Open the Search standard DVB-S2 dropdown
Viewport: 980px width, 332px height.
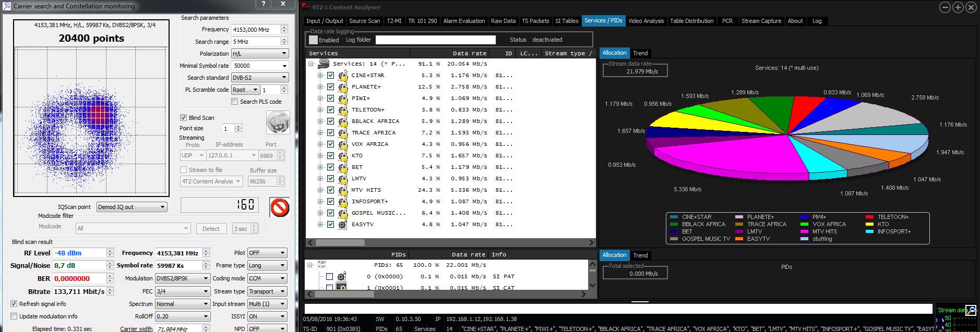260,78
